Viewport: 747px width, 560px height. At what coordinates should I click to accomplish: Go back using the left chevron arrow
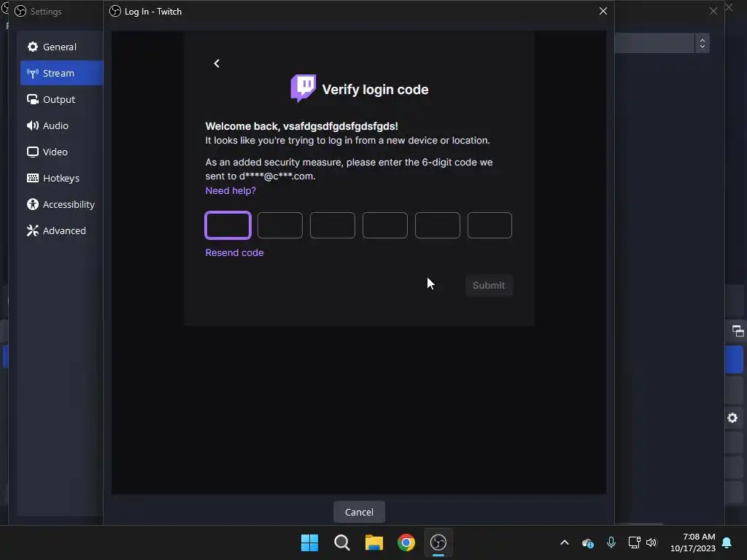coord(216,63)
